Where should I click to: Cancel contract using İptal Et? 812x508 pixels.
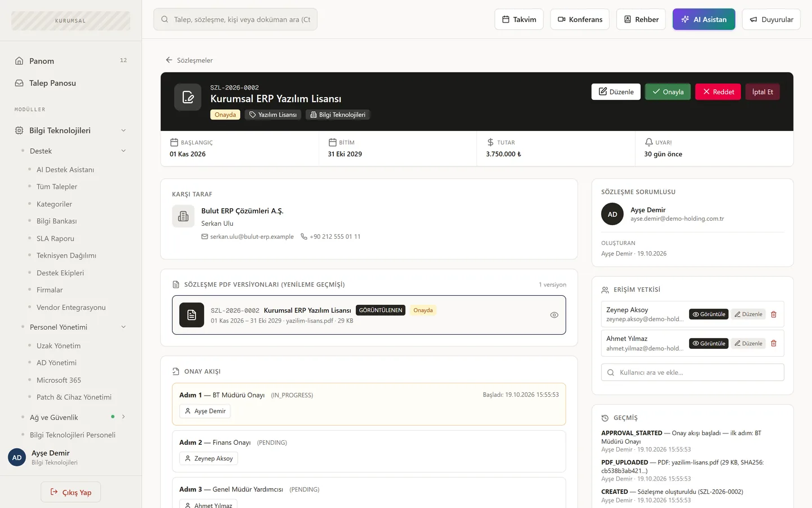762,91
